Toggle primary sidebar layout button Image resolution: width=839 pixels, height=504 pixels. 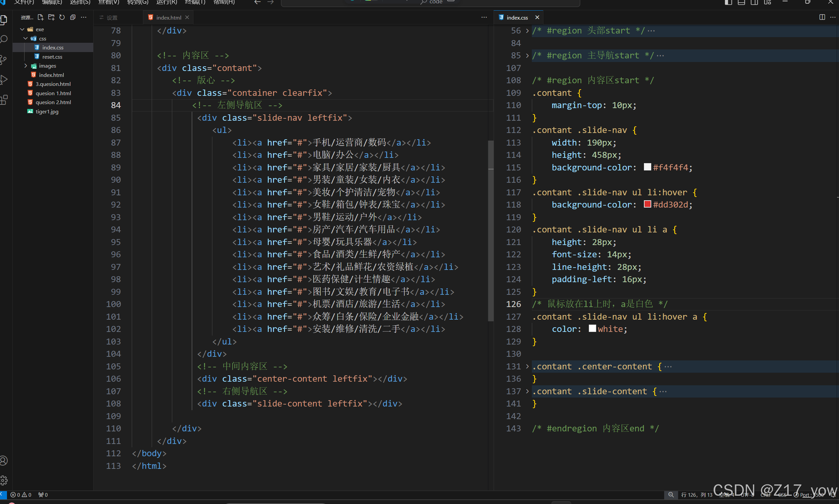click(x=728, y=2)
